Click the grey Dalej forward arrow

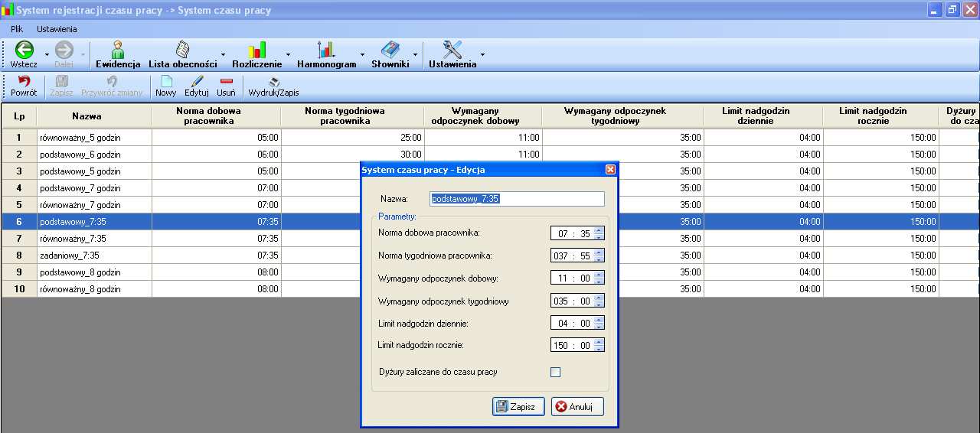[64, 50]
